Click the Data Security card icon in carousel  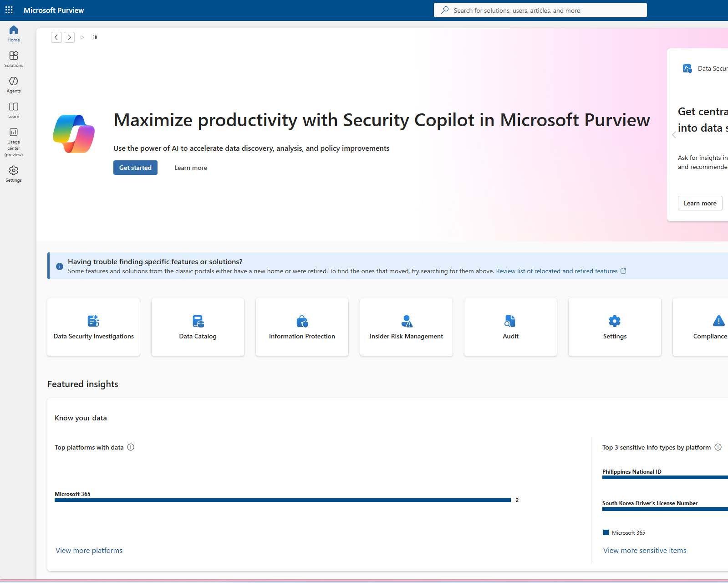[687, 68]
